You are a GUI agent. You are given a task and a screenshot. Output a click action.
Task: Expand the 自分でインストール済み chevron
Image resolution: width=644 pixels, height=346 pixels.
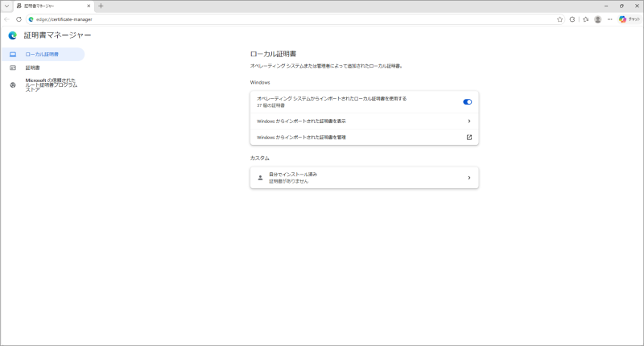pos(469,178)
